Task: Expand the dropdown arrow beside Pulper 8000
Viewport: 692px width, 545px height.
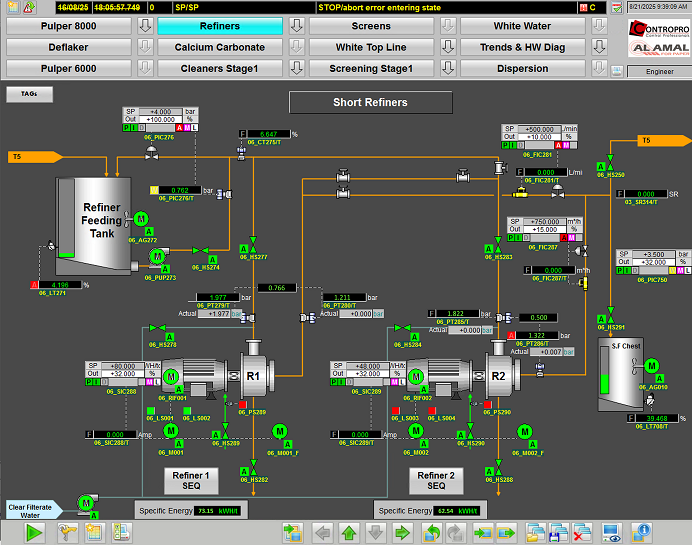Action: pyautogui.click(x=145, y=25)
